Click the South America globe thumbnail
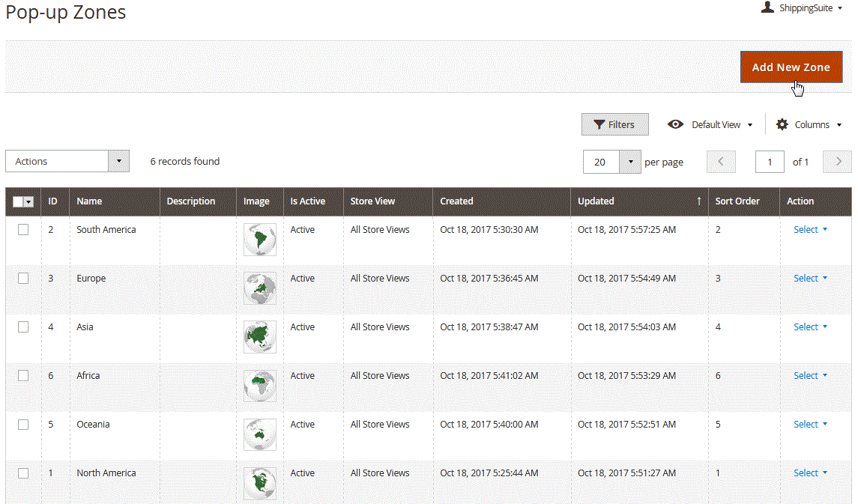Viewport: 858px width, 504px height. (259, 240)
